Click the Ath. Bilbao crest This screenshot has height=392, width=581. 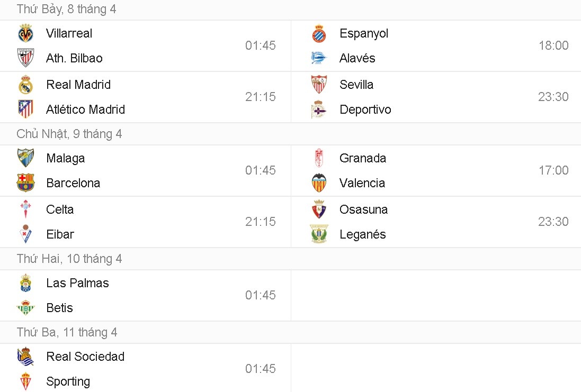pos(25,58)
